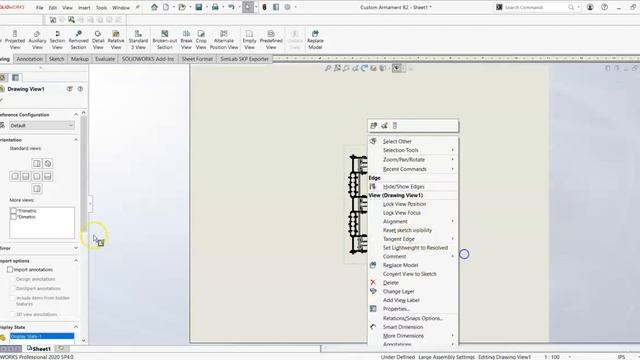Click the Undo icon in title bar

pyautogui.click(x=231, y=7)
